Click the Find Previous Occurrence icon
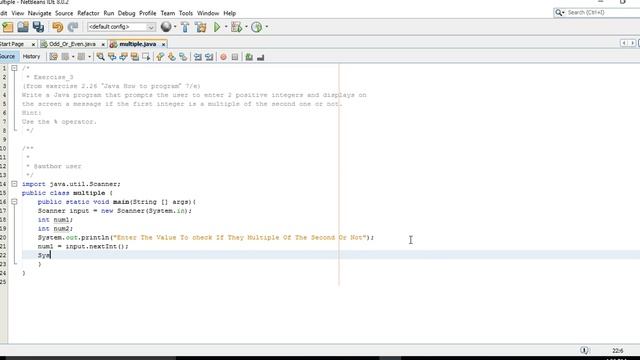Image resolution: width=640 pixels, height=360 pixels. 112,57
